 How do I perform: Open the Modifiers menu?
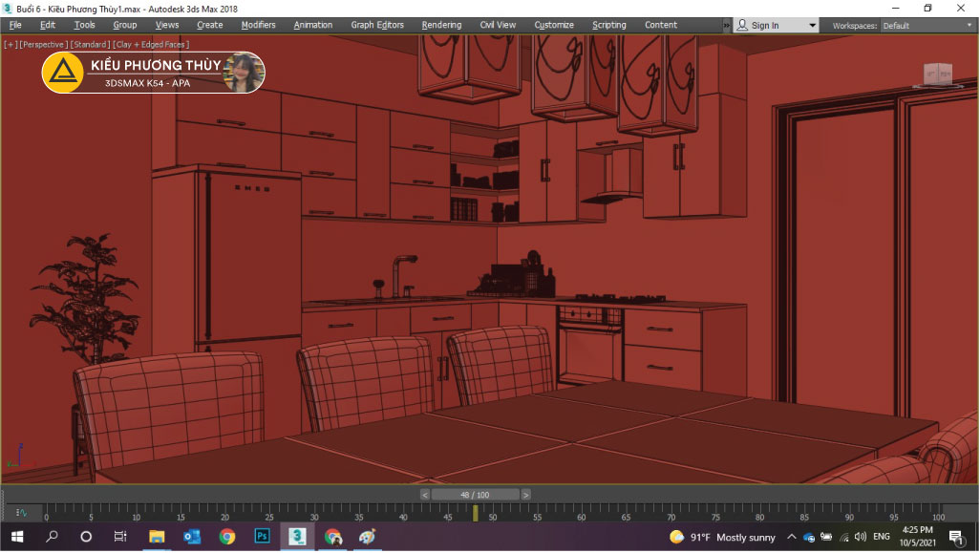click(x=258, y=25)
